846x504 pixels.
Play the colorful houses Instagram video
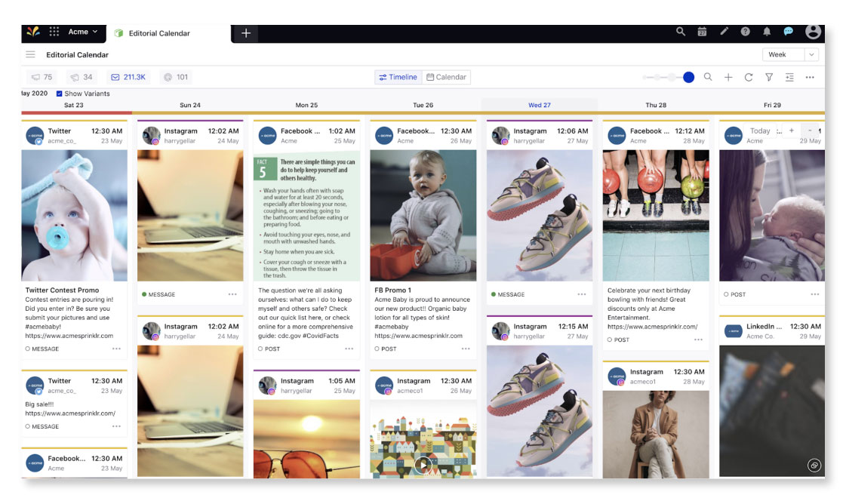423,464
